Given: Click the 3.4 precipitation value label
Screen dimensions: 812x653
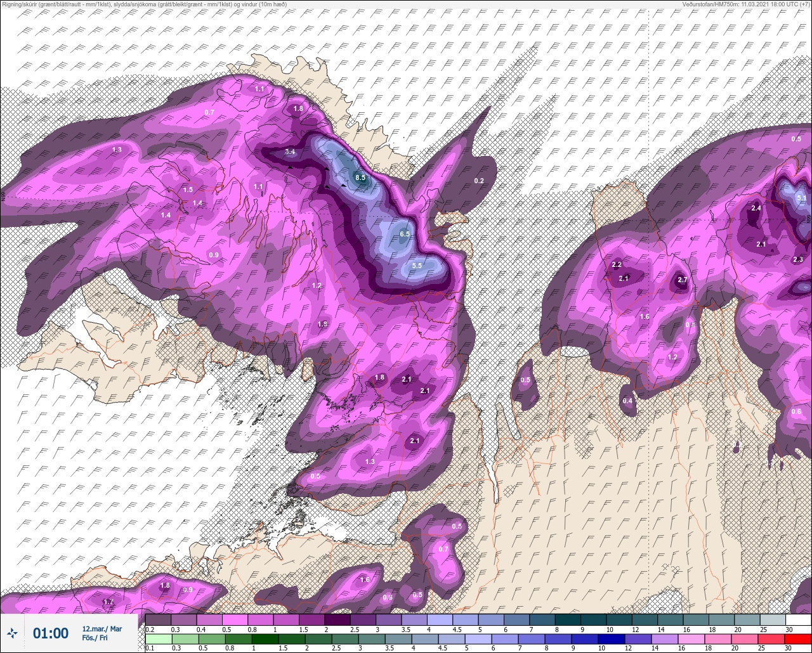Looking at the screenshot, I should pos(290,152).
